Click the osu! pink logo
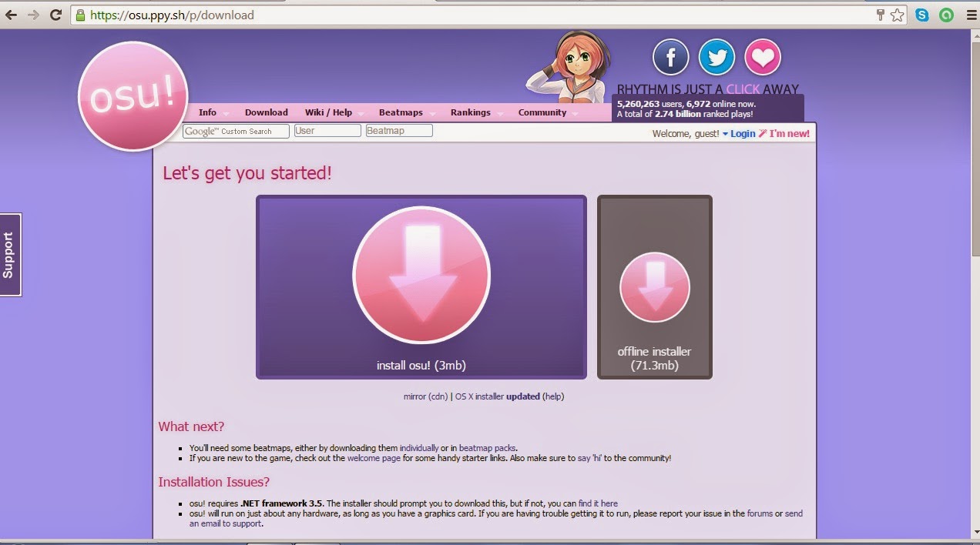This screenshot has height=545, width=980. (133, 96)
